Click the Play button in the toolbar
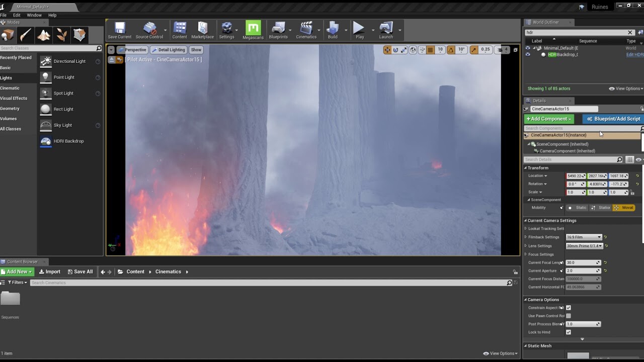Viewport: 644px width, 362px height. pyautogui.click(x=358, y=29)
